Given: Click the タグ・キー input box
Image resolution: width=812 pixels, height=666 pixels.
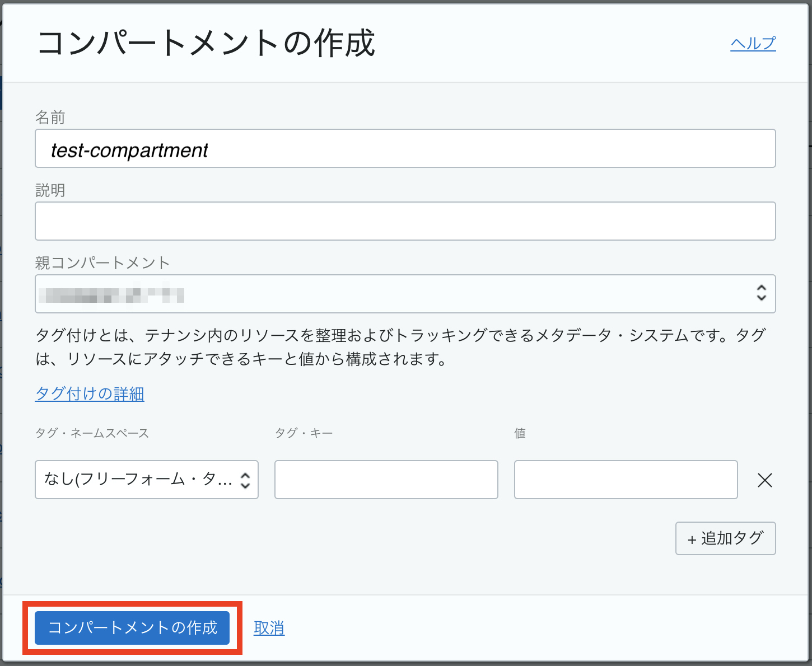Looking at the screenshot, I should tap(386, 480).
